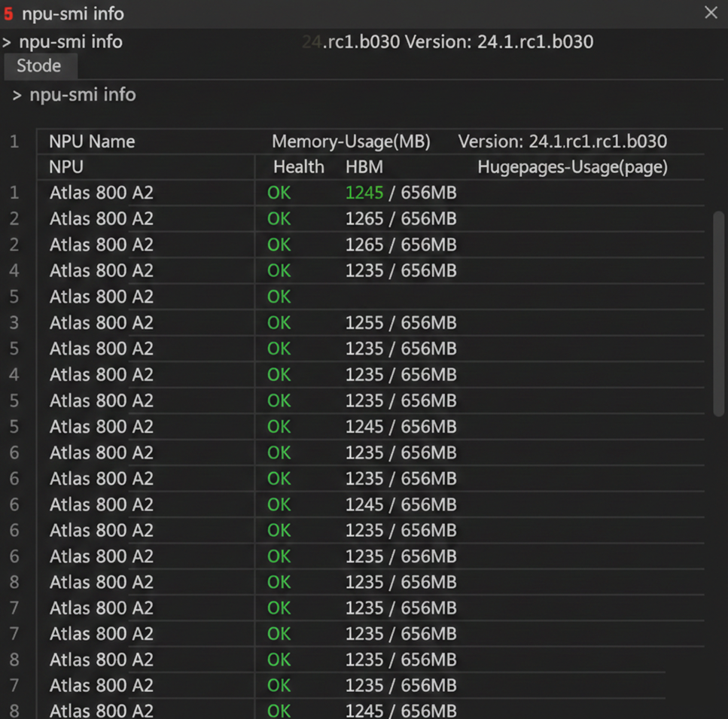Select the 'Hugepages-Usage(page)' header
The image size is (728, 719).
click(x=572, y=167)
